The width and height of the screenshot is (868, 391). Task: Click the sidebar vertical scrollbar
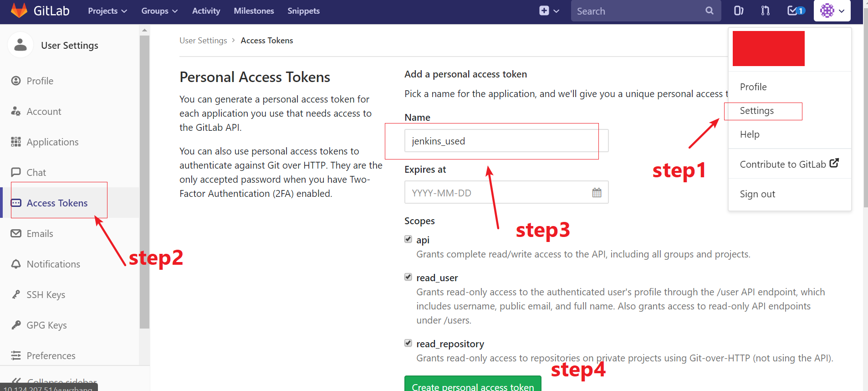pyautogui.click(x=144, y=182)
